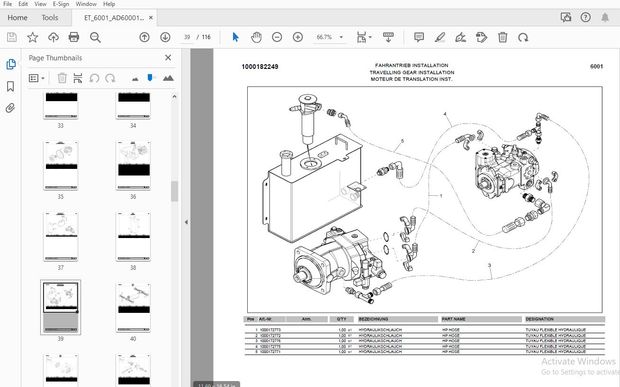Image resolution: width=620 pixels, height=387 pixels.
Task: Close the Page Thumbnails panel
Action: tap(168, 58)
